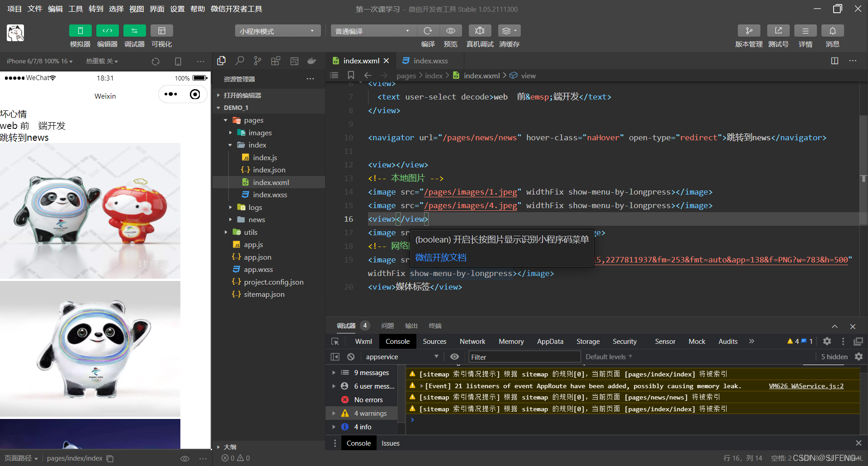Select the 4 warnings filter row

(362, 414)
